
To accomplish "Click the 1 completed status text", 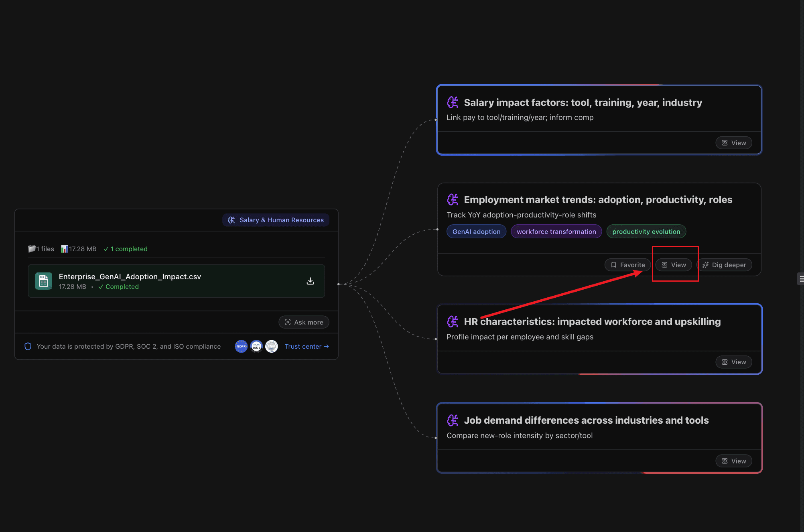I will coord(125,249).
